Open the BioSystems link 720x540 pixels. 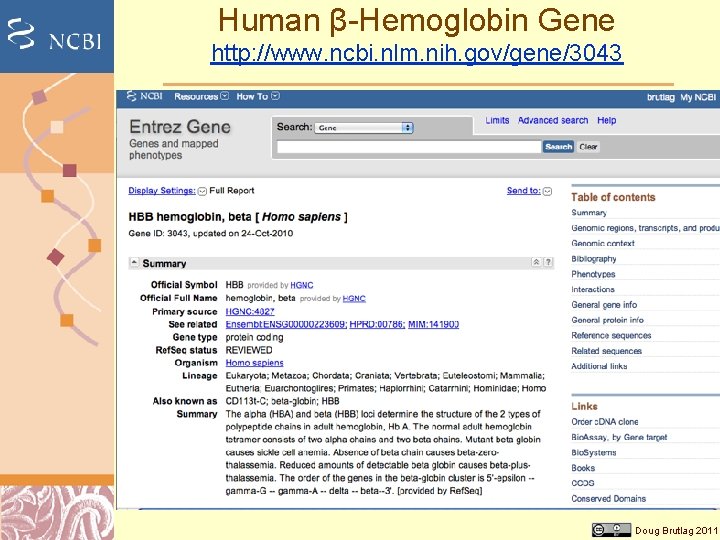(594, 452)
